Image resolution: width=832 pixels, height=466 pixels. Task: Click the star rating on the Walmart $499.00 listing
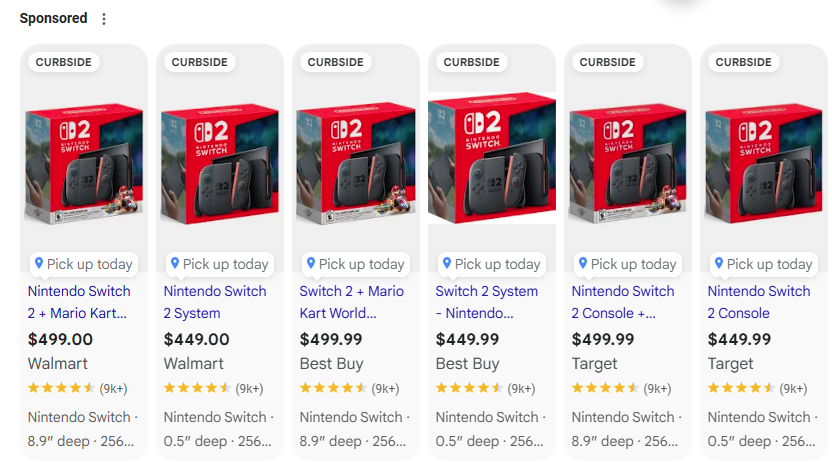point(61,388)
